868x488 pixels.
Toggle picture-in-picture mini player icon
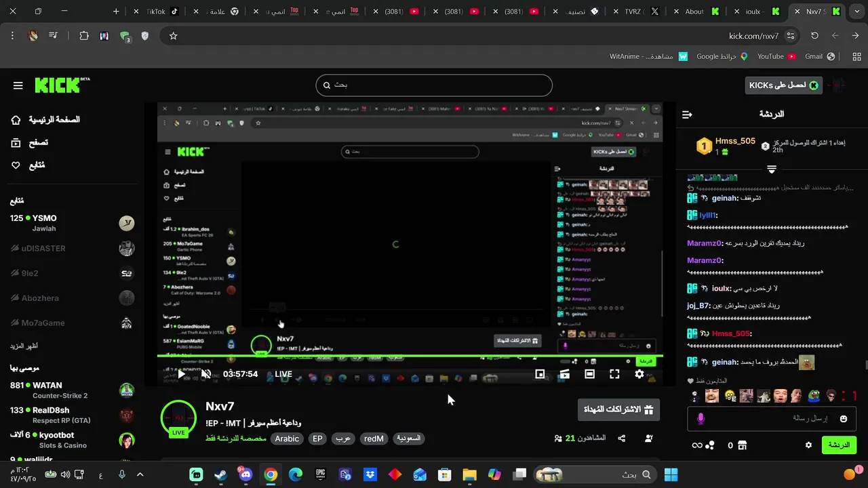540,374
